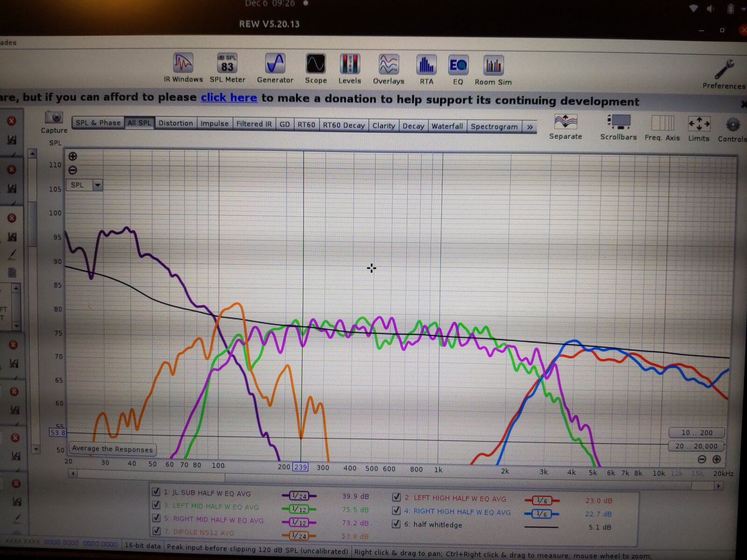The width and height of the screenshot is (747, 560).
Task: Open Room Sim tool
Action: point(493,67)
